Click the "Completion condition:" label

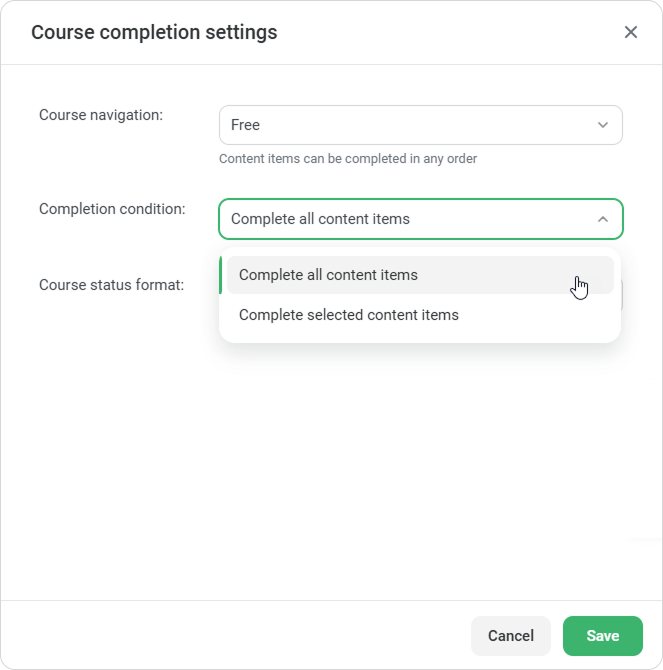[112, 209]
